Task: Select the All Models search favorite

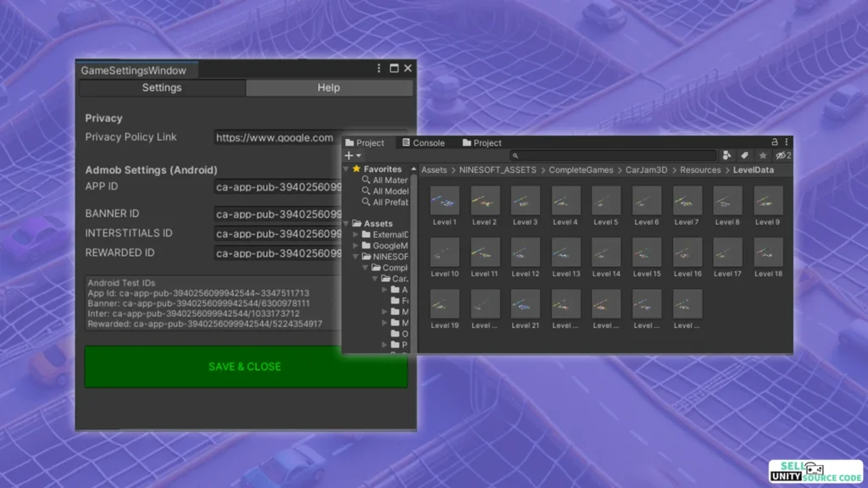Action: tap(387, 191)
